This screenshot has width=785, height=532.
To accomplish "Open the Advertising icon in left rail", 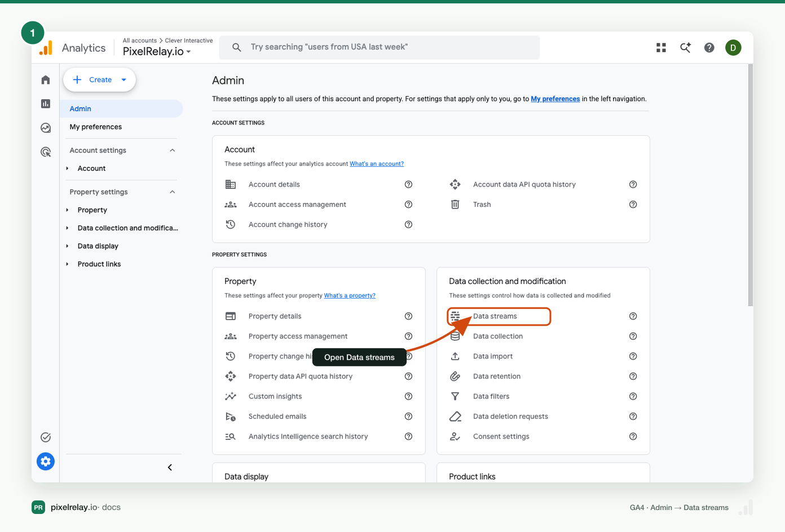I will point(46,152).
